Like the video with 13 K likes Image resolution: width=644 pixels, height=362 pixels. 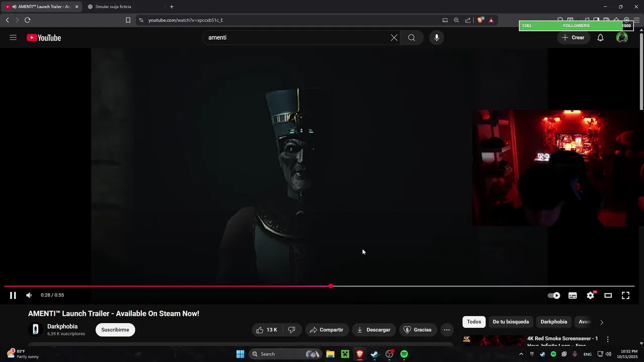267,330
